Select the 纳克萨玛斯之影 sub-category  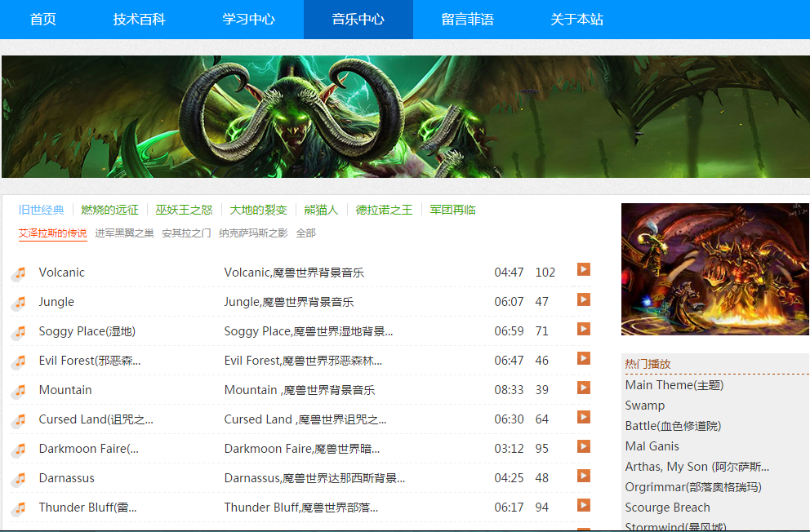253,233
